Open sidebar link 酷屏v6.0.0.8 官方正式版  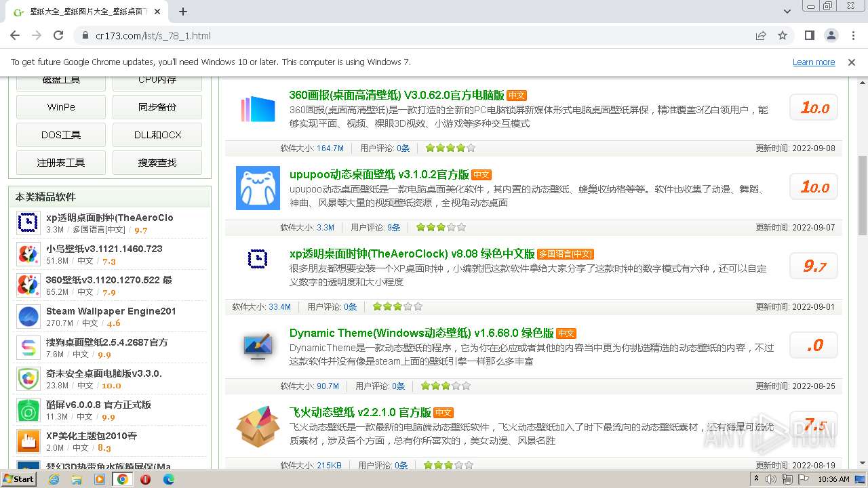(98, 405)
